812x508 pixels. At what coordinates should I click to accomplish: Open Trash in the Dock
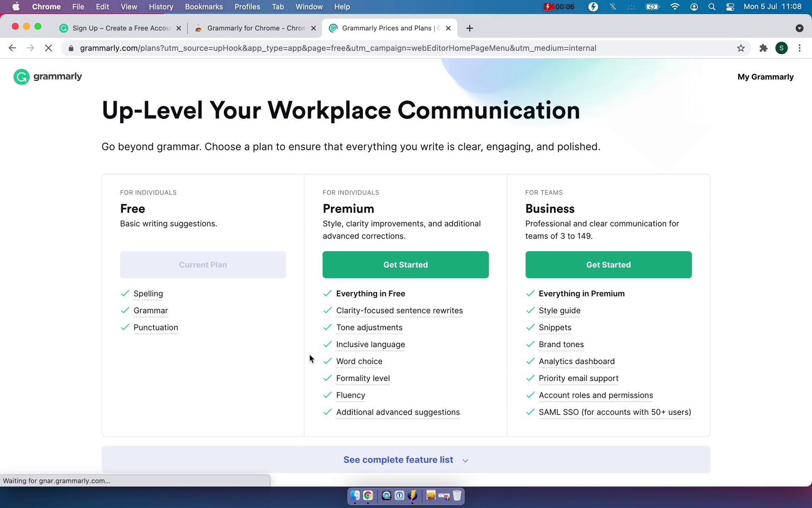click(x=457, y=495)
